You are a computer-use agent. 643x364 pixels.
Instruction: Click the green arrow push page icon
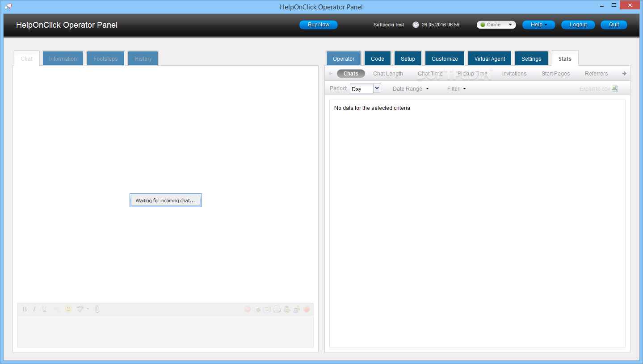[257, 309]
